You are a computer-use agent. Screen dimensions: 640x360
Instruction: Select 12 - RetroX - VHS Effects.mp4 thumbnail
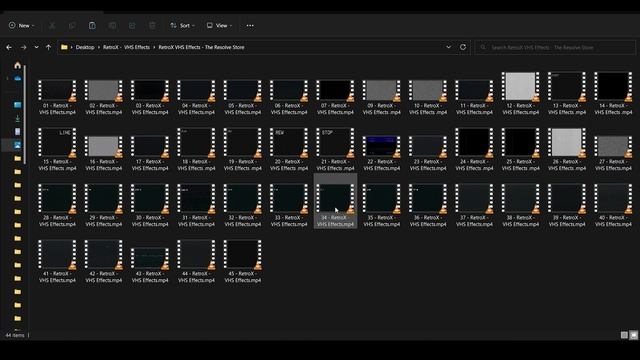pyautogui.click(x=520, y=86)
